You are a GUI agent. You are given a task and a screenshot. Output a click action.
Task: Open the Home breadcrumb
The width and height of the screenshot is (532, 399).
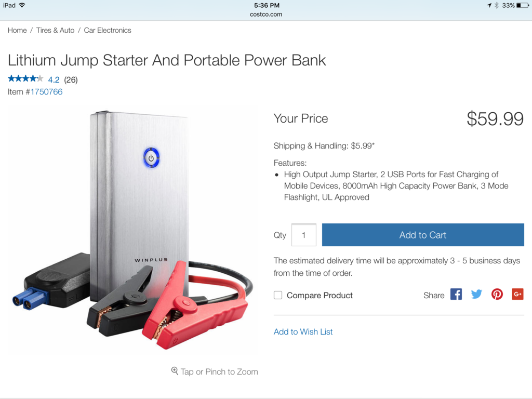17,30
